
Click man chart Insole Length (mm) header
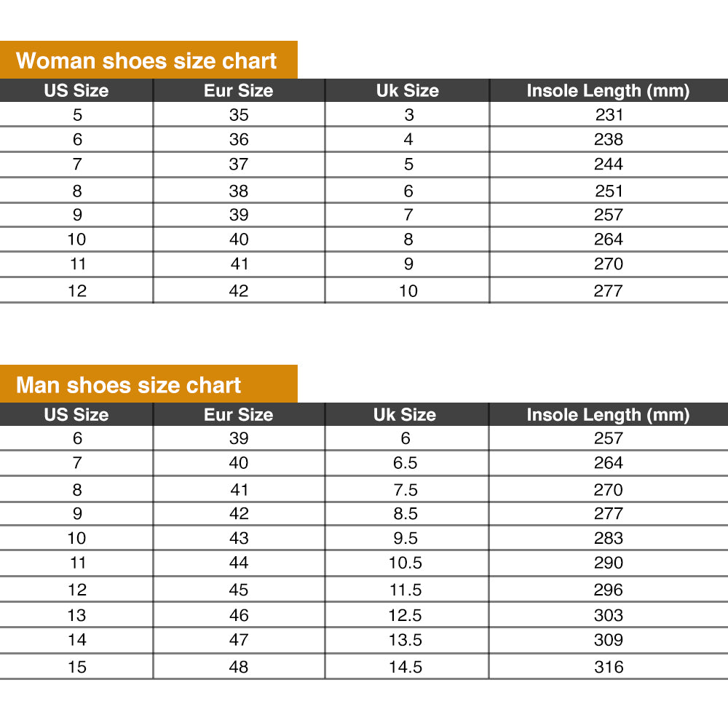pyautogui.click(x=608, y=415)
